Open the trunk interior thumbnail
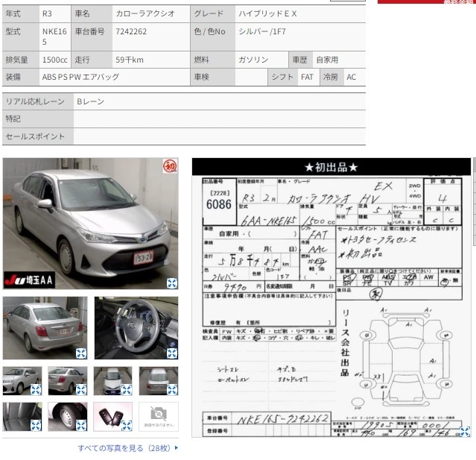Screen dimensions: 476x460 22,417
